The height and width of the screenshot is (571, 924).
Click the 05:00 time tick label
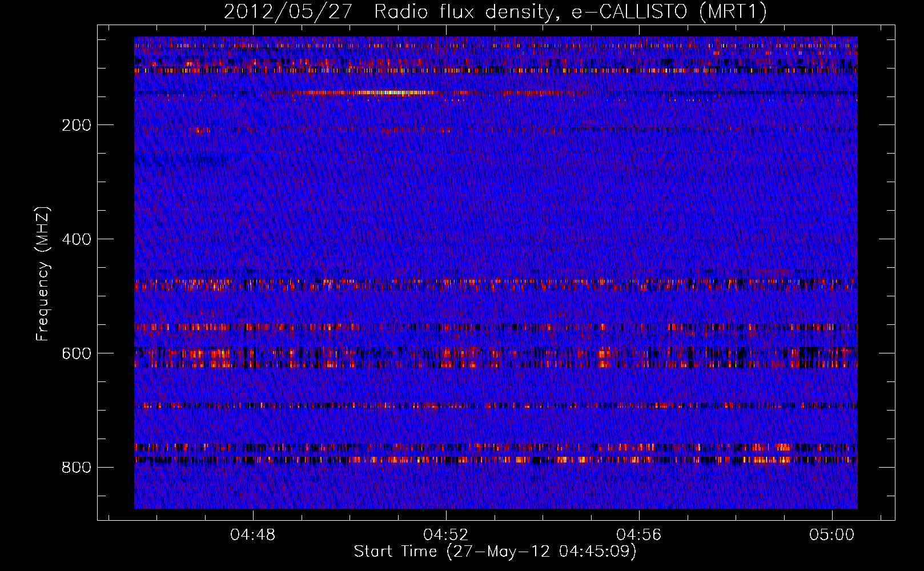pos(831,535)
